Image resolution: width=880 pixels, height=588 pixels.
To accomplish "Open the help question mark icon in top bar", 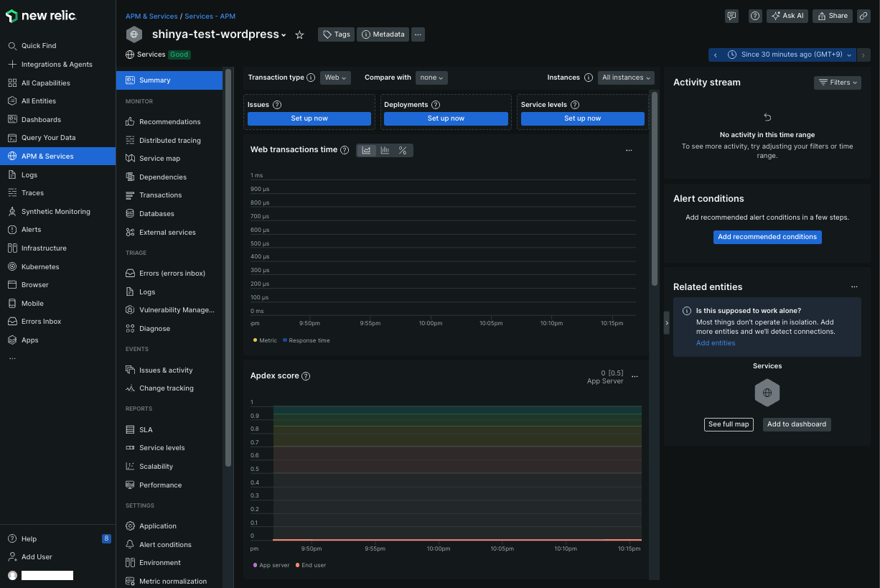I will point(754,16).
